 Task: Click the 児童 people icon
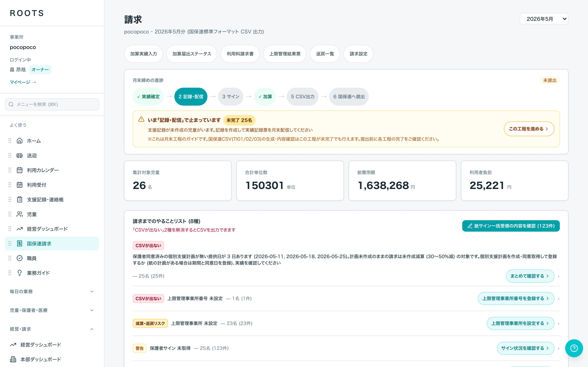coord(19,214)
